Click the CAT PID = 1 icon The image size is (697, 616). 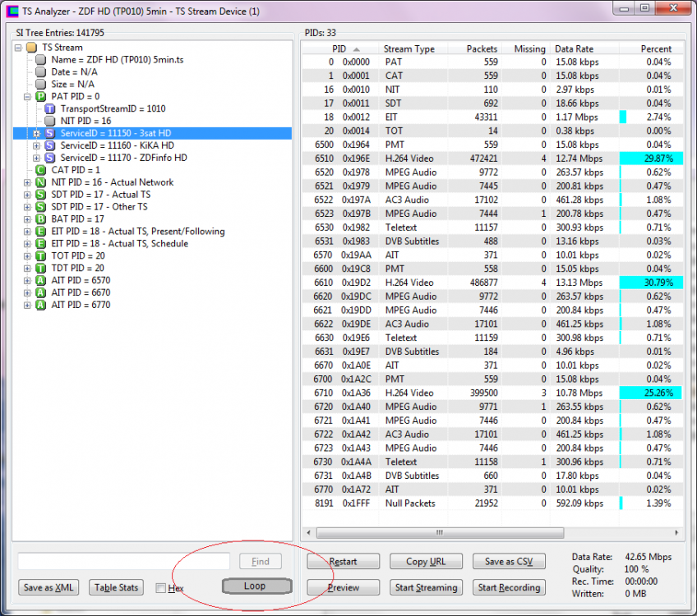tap(40, 170)
